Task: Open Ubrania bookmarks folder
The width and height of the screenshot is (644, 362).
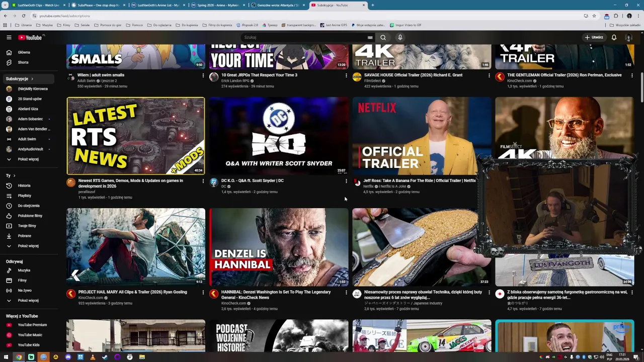Action: (x=23, y=25)
